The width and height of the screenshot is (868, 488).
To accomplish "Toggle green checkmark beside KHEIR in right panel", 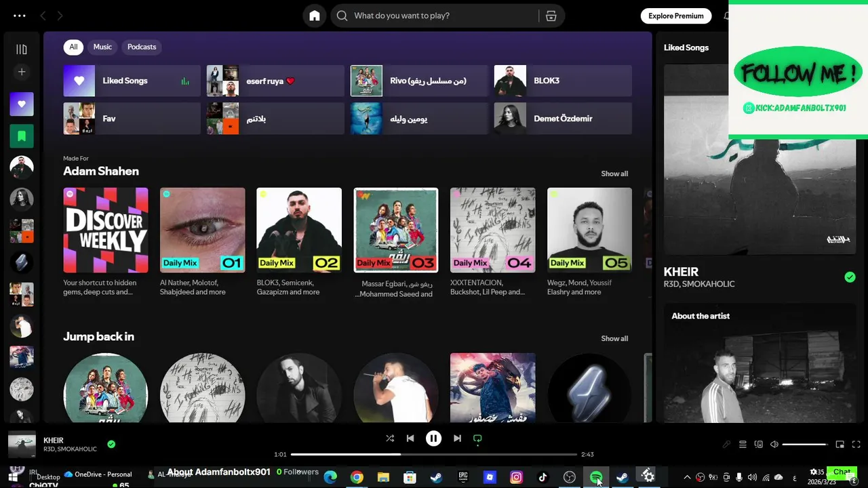I will tap(850, 277).
